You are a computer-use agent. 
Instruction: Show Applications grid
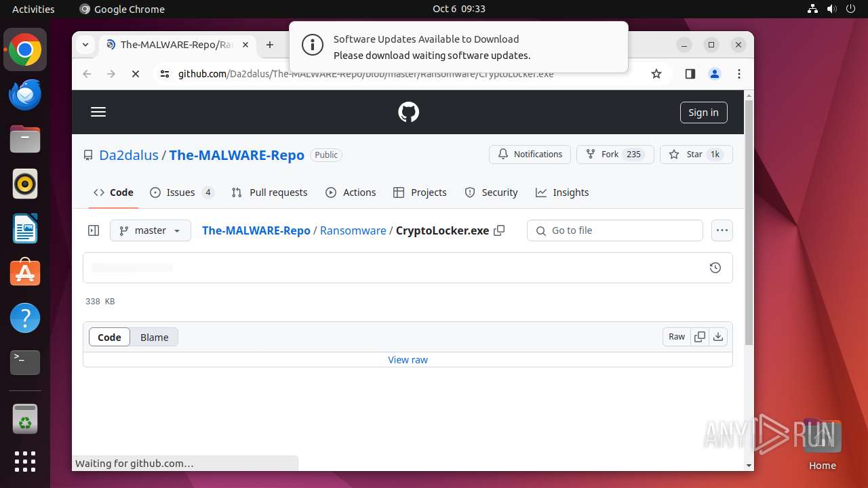click(x=25, y=462)
